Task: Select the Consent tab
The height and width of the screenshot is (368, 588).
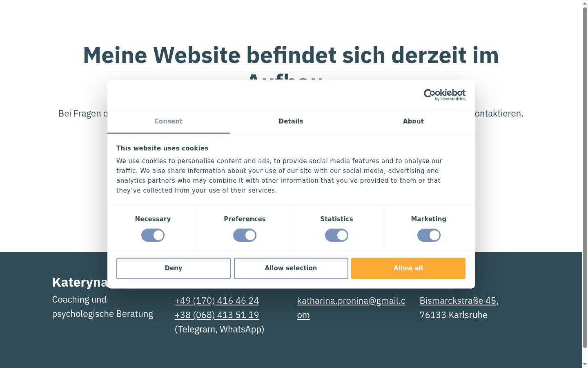Action: (168, 121)
